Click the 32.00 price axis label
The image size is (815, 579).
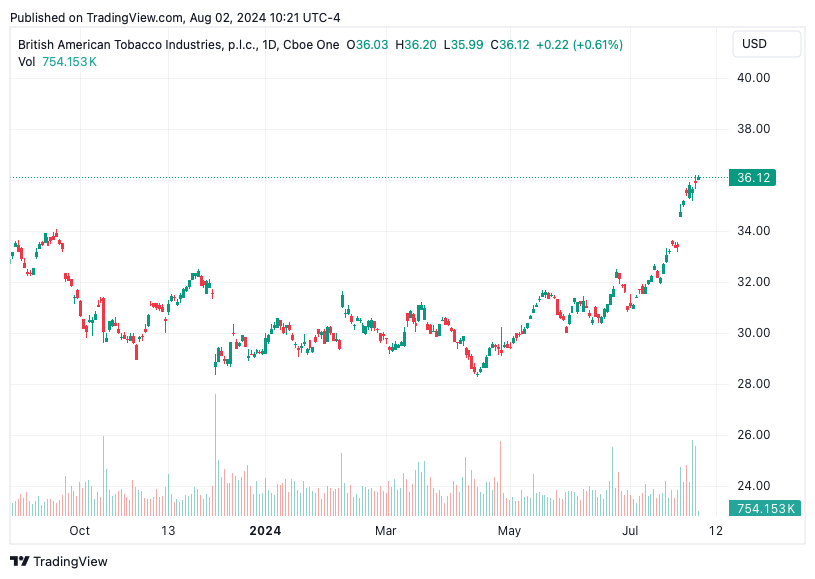point(753,282)
